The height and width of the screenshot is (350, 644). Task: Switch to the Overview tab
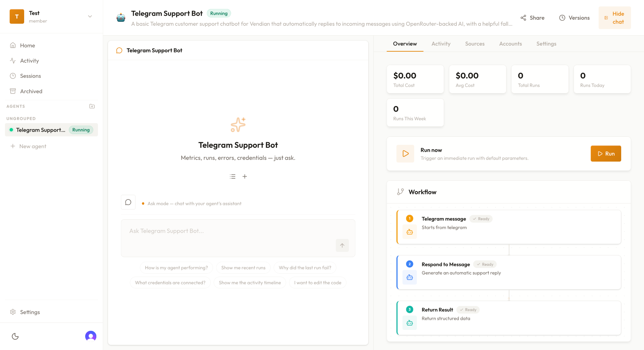click(x=405, y=44)
